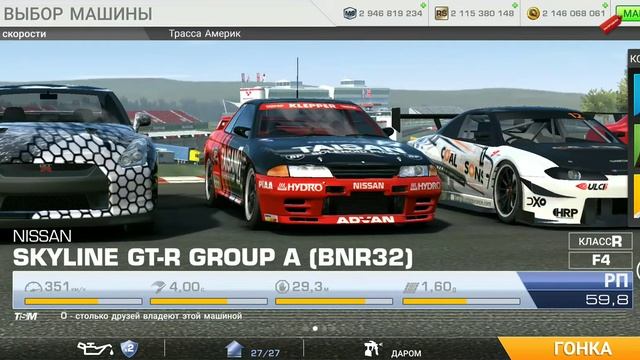Click the F4 badge
640x360 pixels.
600,260
